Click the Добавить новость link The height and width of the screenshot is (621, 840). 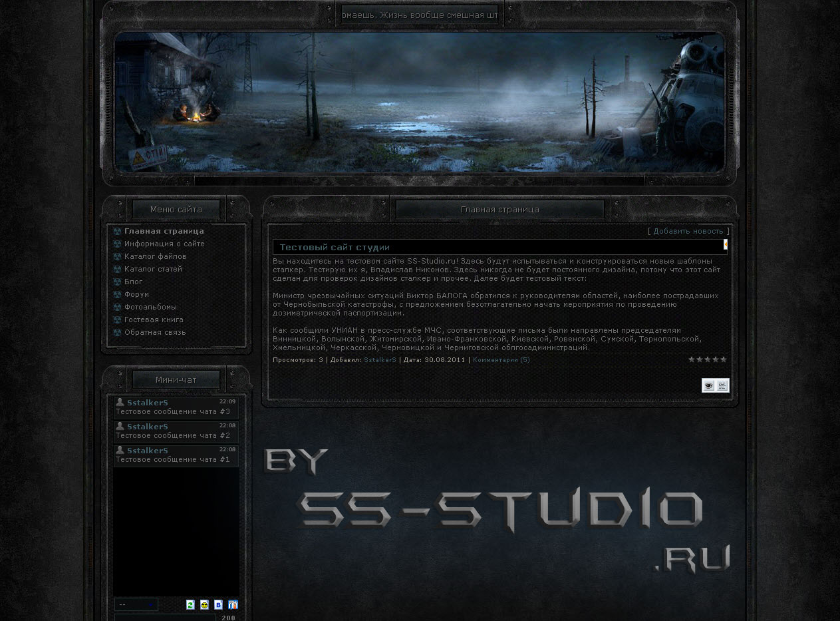point(688,231)
